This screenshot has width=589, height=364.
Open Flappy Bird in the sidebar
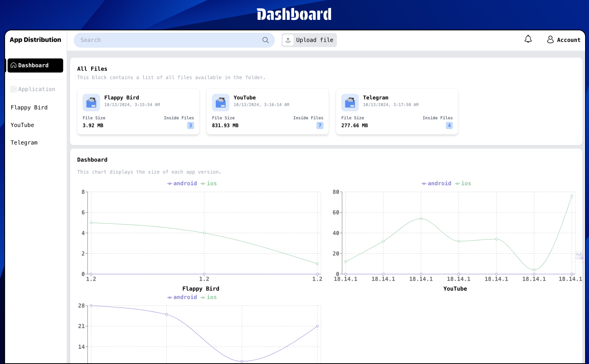point(29,107)
